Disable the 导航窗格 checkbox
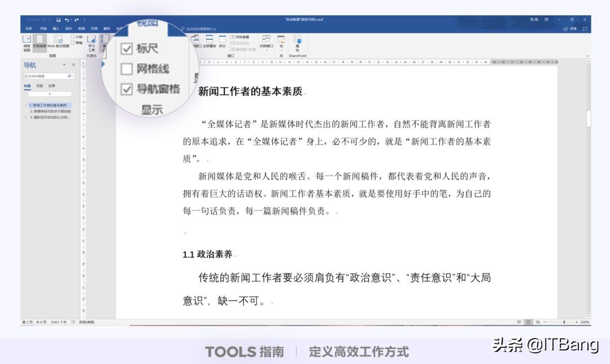This screenshot has height=364, width=610. 125,89
